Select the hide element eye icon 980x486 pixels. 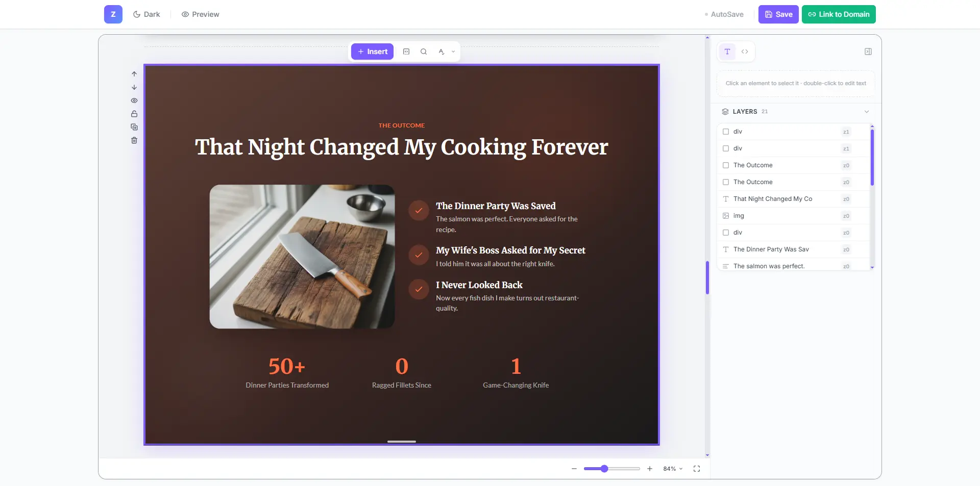click(134, 100)
